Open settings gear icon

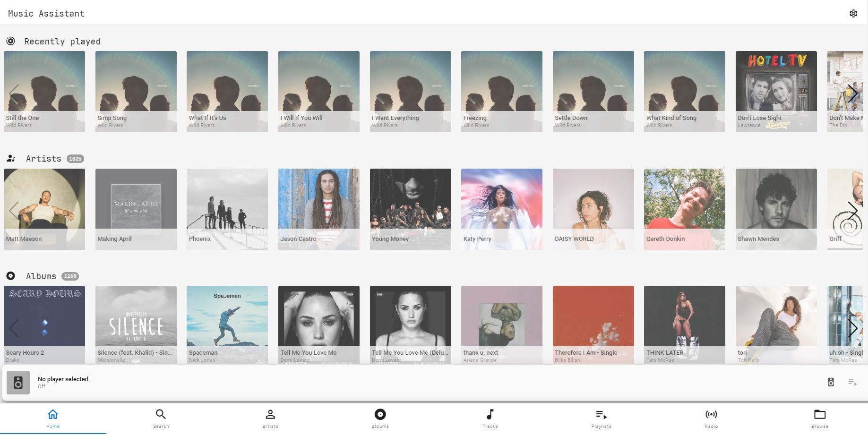click(853, 13)
